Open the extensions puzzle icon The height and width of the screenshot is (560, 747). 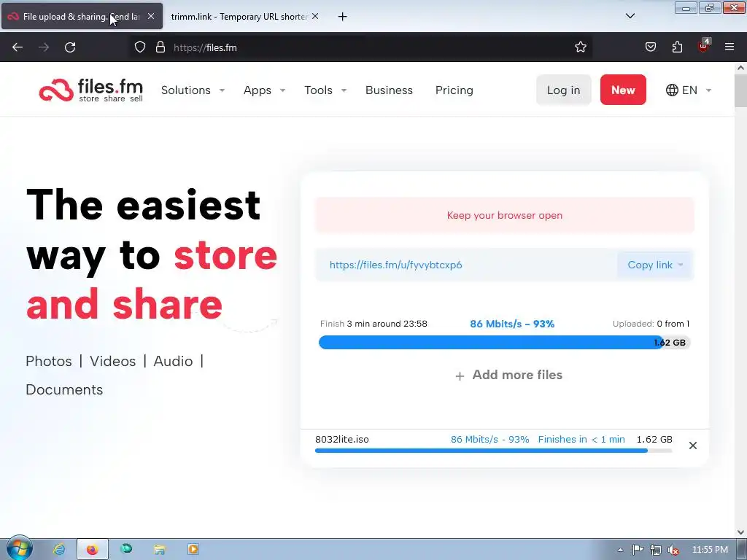coord(677,47)
